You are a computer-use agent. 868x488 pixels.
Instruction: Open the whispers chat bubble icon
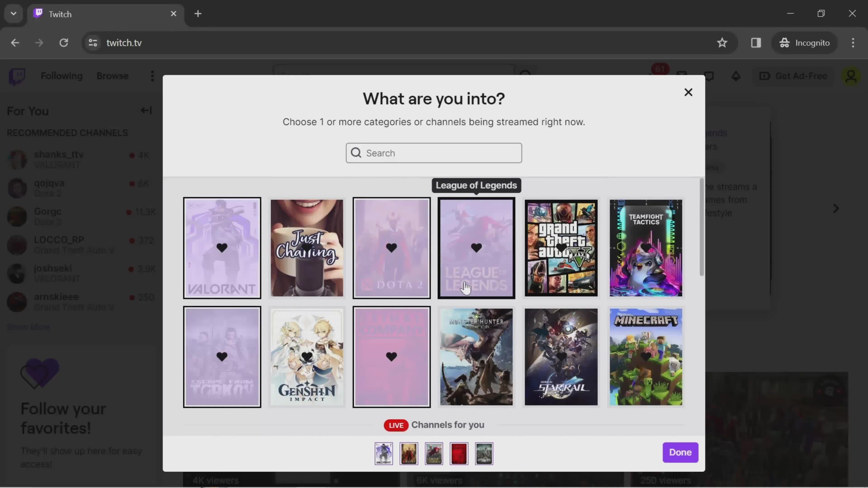coord(709,76)
